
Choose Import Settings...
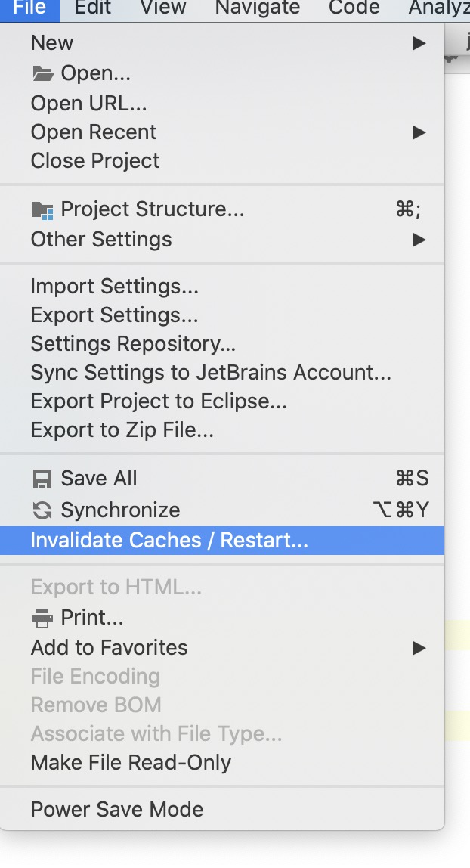[x=221, y=287]
